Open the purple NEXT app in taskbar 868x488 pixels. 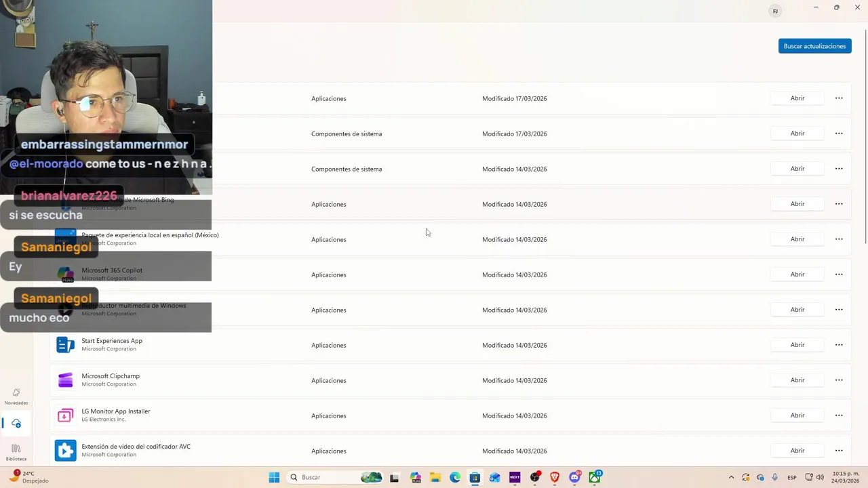pos(515,477)
